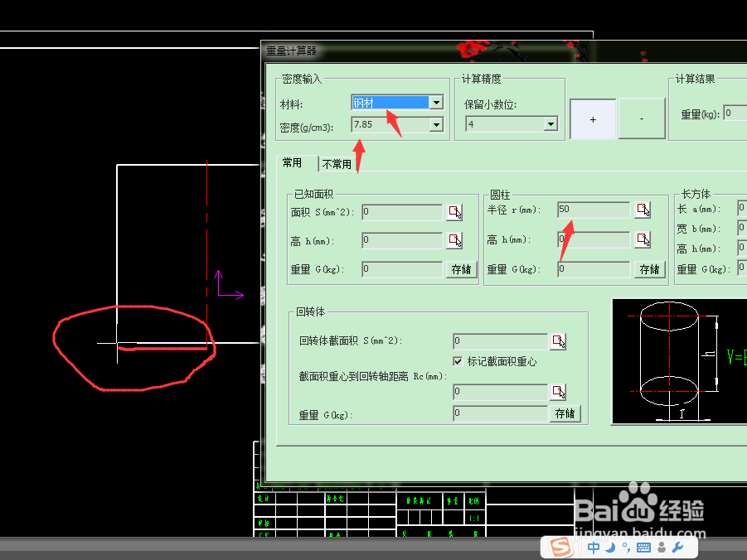Click 存储 in 已知面积 group
This screenshot has height=560, width=747.
[x=461, y=269]
